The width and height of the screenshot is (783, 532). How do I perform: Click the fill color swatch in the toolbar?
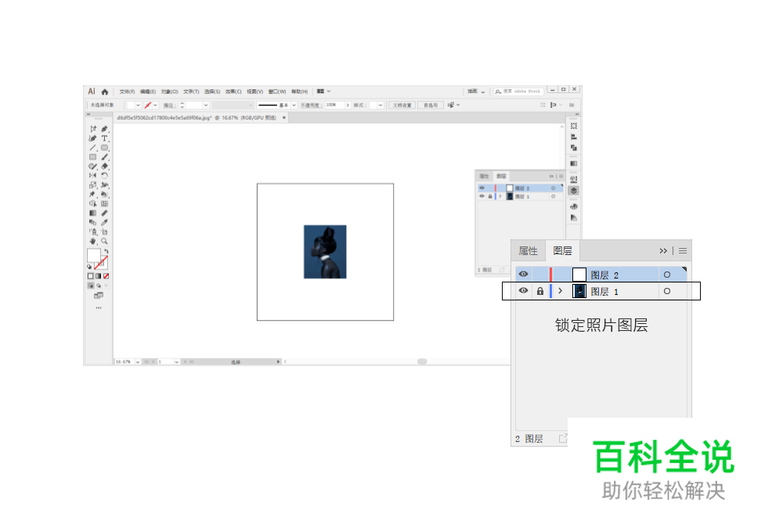click(95, 254)
